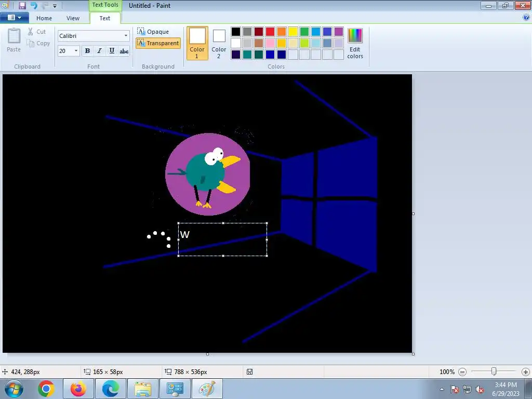
Task: Choose the orange color swatch
Action: (282, 32)
